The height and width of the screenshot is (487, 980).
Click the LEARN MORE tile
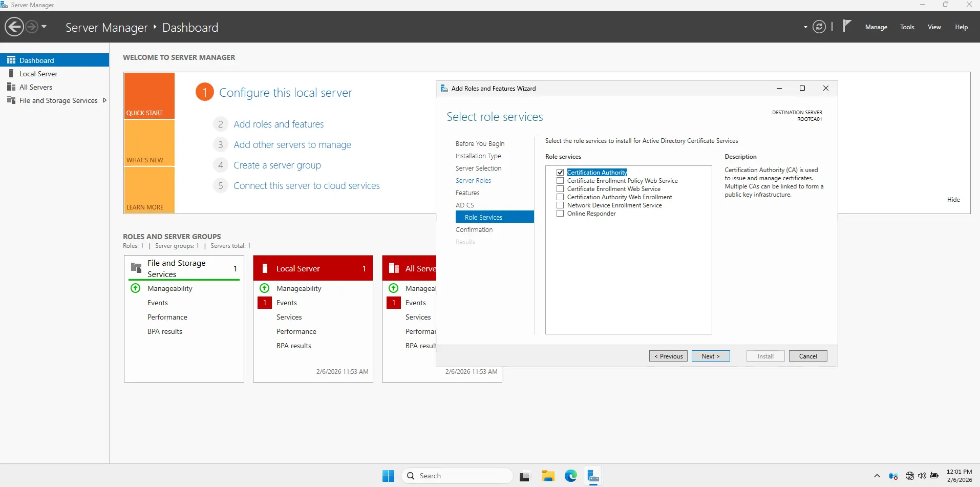(x=149, y=189)
